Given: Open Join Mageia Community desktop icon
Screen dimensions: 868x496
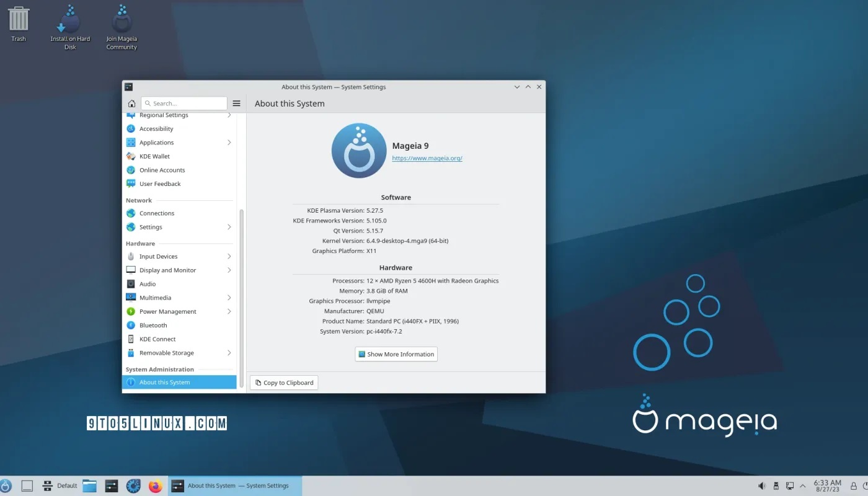Looking at the screenshot, I should (x=122, y=27).
